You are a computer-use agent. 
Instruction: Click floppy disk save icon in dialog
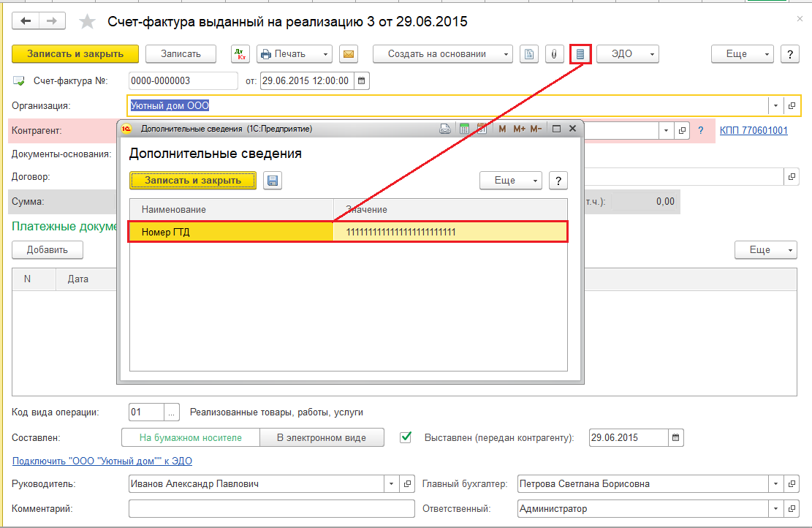click(x=273, y=181)
